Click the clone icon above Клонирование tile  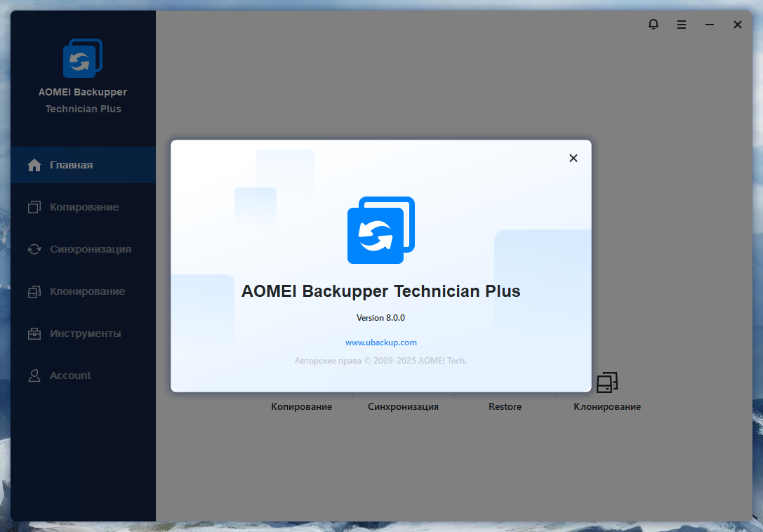point(606,382)
